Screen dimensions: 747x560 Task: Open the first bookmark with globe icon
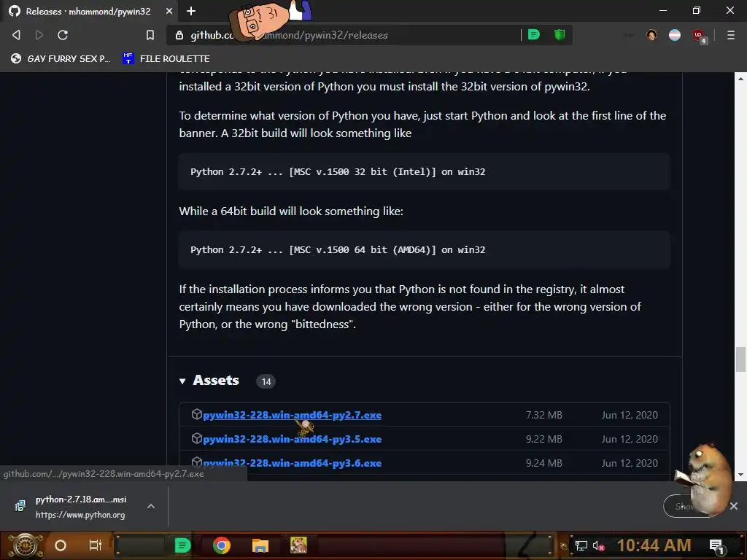[60, 58]
